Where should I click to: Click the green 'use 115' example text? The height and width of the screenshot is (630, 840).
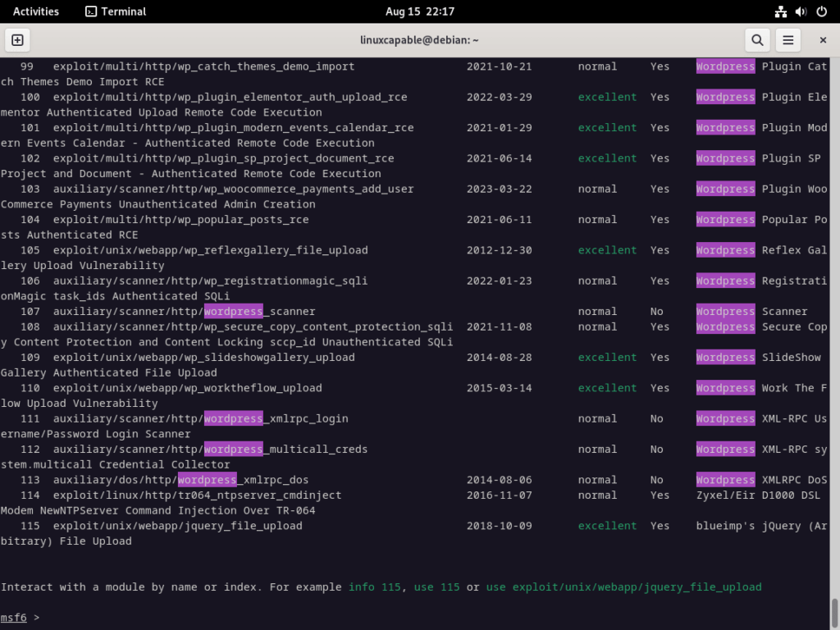point(436,587)
